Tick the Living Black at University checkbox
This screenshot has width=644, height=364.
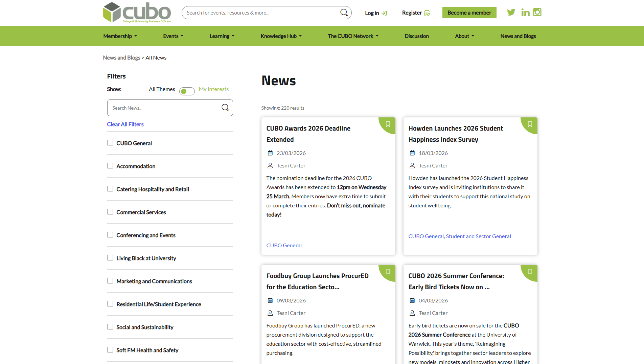click(110, 258)
